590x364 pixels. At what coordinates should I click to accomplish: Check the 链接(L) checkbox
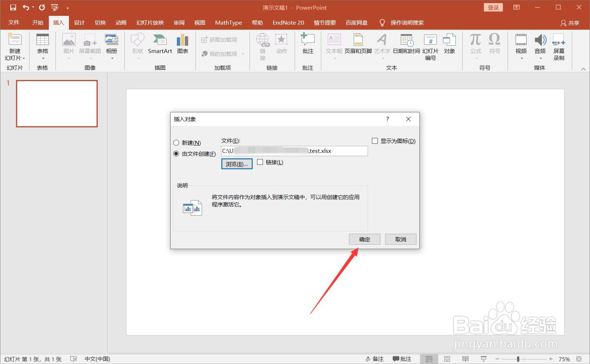coord(260,162)
